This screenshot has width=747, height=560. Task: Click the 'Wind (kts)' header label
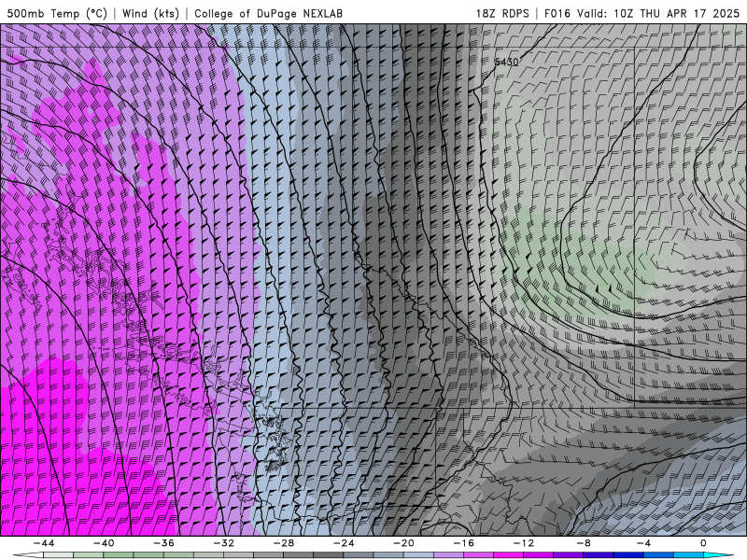pos(150,13)
